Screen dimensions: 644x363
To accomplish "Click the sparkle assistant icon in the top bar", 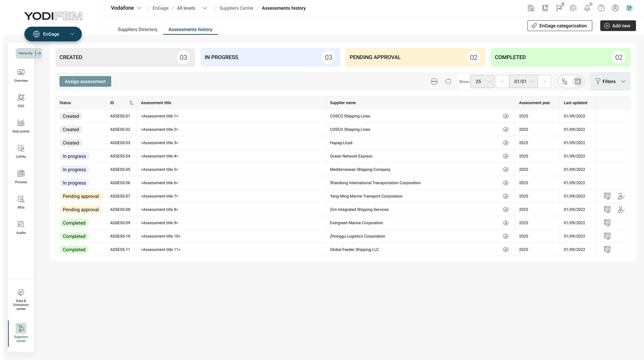I will pyautogui.click(x=629, y=8).
